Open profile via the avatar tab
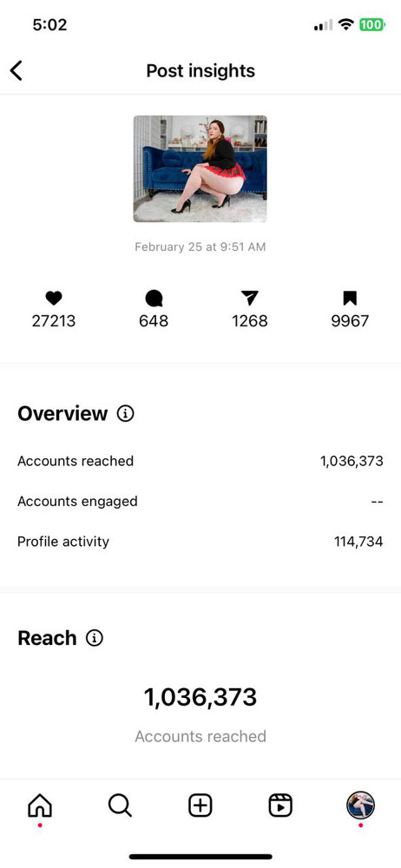Viewport: 401px width, 868px height. (x=360, y=805)
